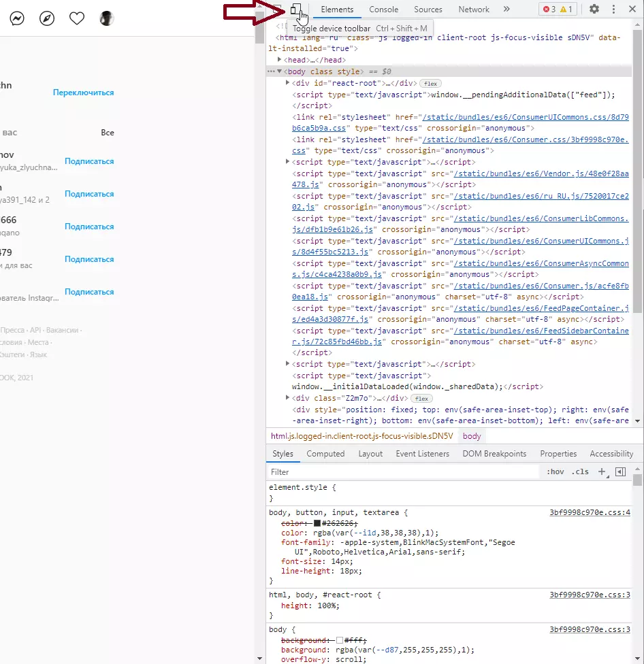Toggle the device toolbar icon
644x664 pixels.
(x=295, y=10)
